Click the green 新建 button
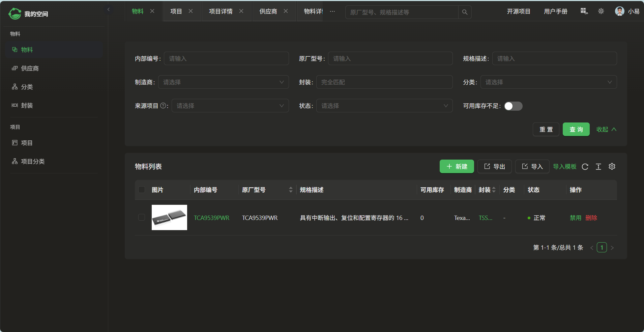Viewport: 644px width, 332px height. 457,167
